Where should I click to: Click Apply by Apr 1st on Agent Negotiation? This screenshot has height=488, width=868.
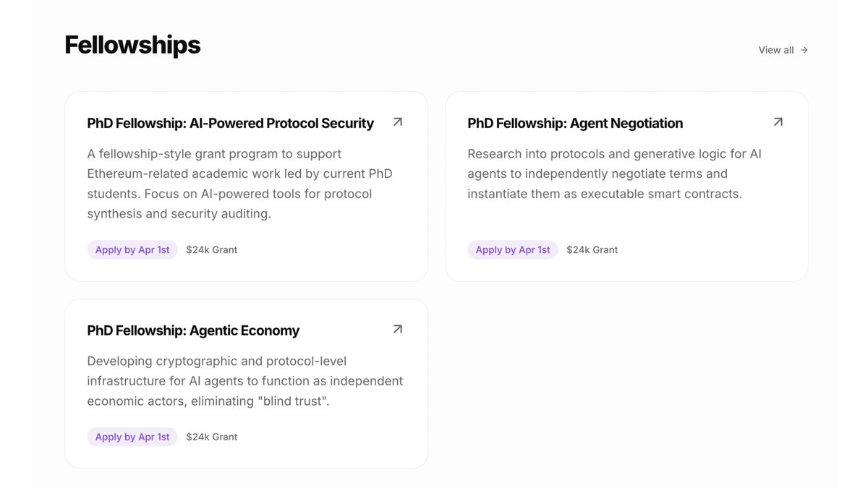click(513, 250)
